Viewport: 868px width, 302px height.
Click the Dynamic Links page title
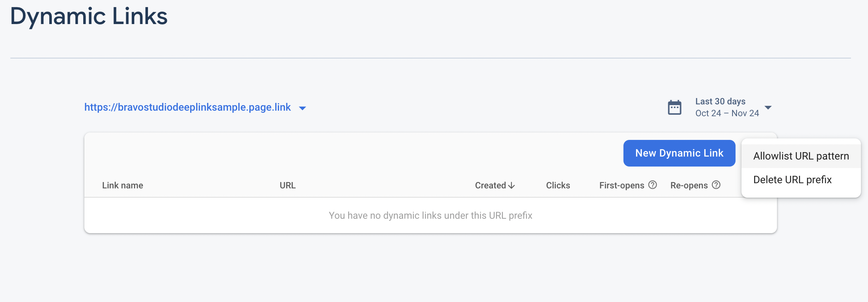(x=89, y=16)
